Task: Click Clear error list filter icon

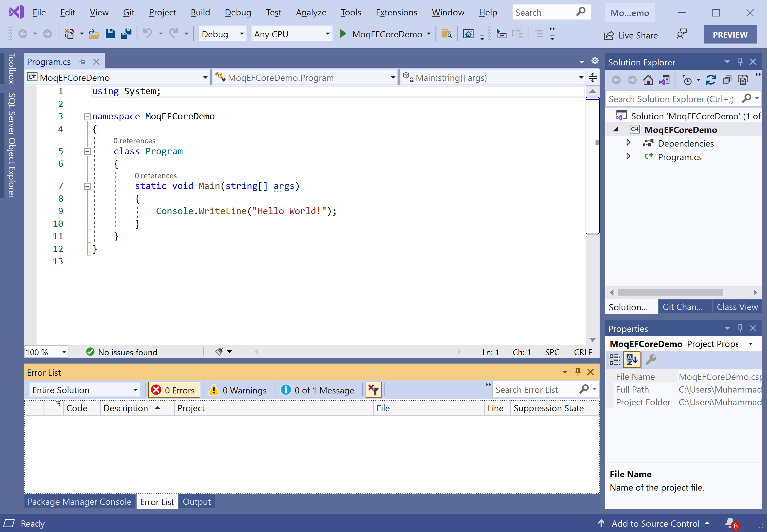Action: point(373,390)
